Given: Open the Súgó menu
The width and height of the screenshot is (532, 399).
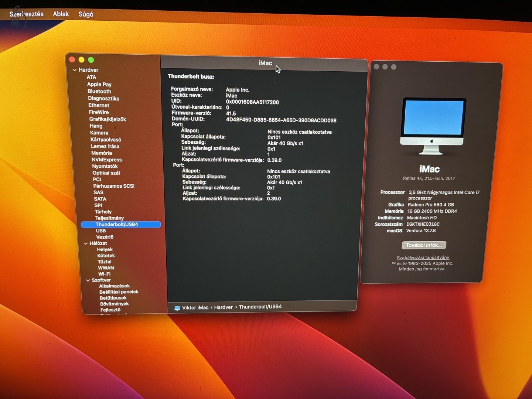Looking at the screenshot, I should point(86,14).
